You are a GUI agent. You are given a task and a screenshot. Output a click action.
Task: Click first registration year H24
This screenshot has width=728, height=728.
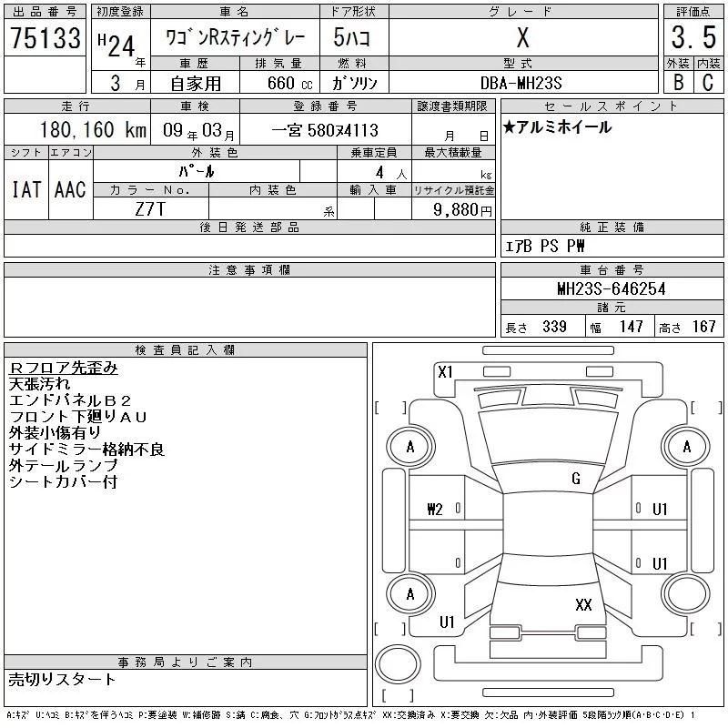[116, 46]
